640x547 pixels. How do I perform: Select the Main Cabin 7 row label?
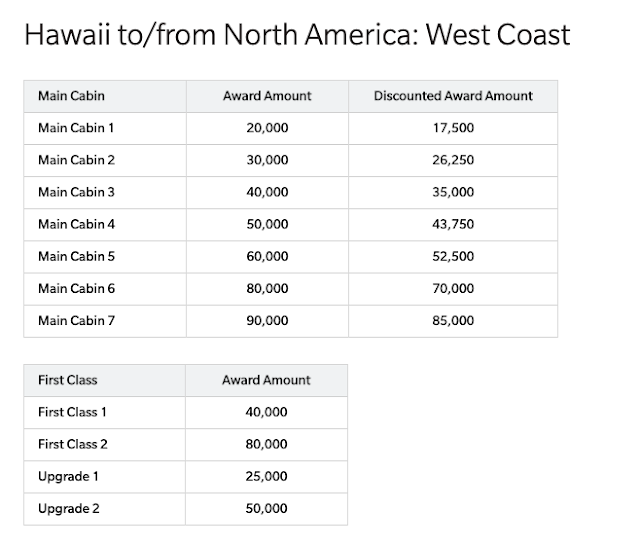point(76,321)
